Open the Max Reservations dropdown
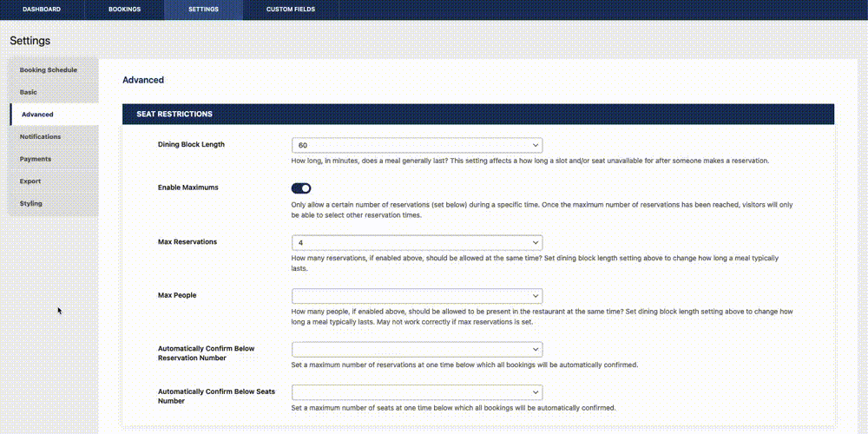 [417, 242]
